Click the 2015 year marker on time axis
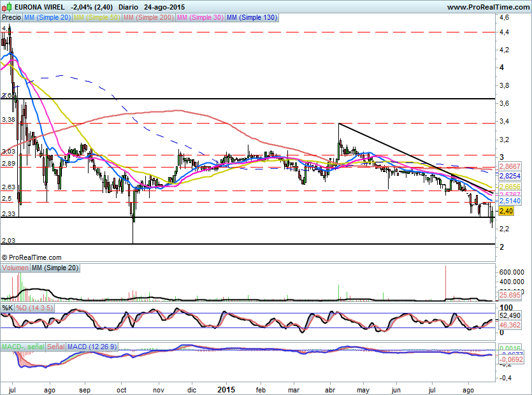This screenshot has width=532, height=395. click(226, 389)
